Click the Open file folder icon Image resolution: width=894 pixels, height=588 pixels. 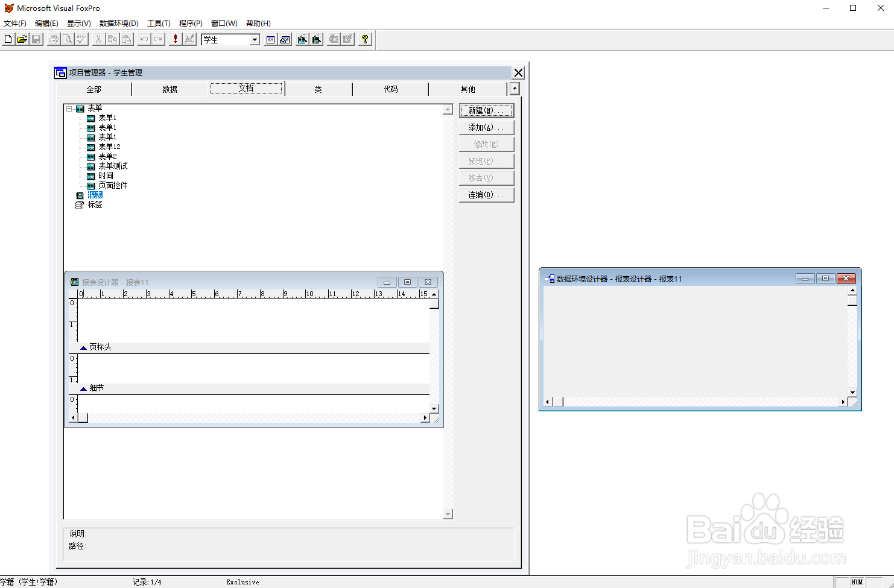22,39
